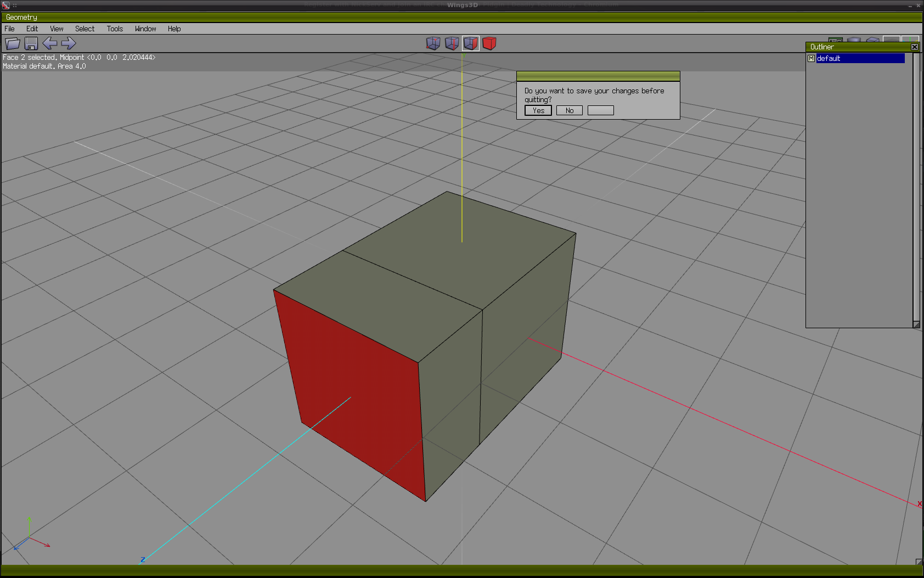The width and height of the screenshot is (924, 578).
Task: Save the model using the floppy disk icon
Action: [31, 43]
